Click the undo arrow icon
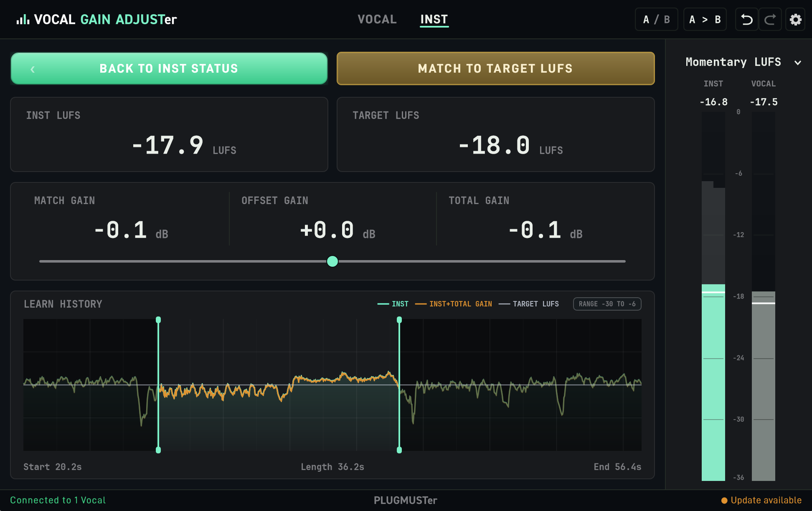This screenshot has width=812, height=511. (746, 19)
